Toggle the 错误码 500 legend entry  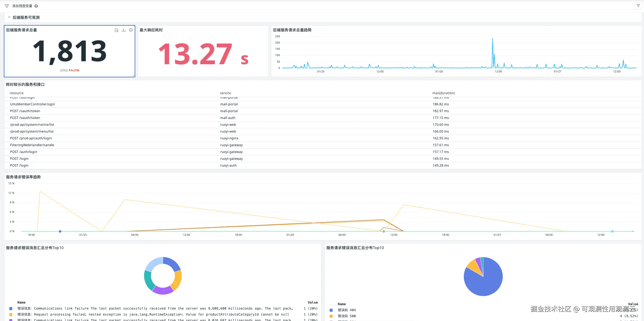[x=347, y=316]
